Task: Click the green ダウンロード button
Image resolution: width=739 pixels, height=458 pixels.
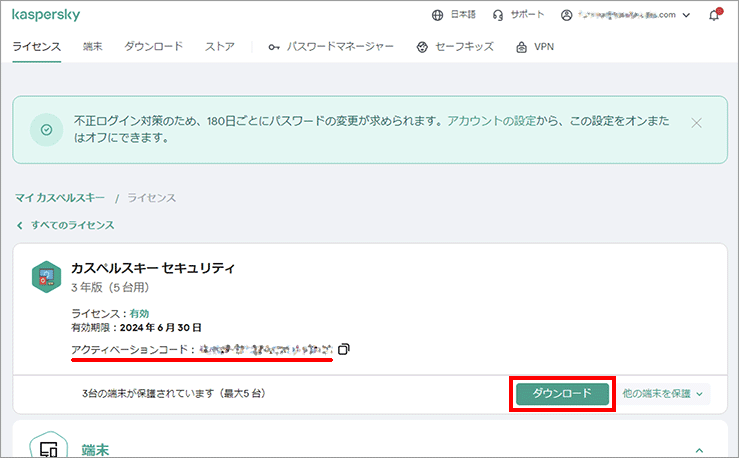Action: 562,393
